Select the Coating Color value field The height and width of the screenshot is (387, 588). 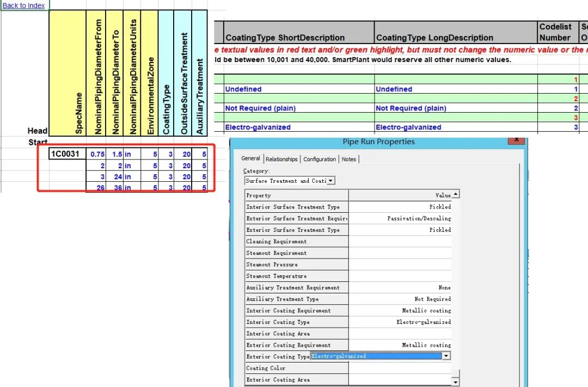tap(400, 368)
